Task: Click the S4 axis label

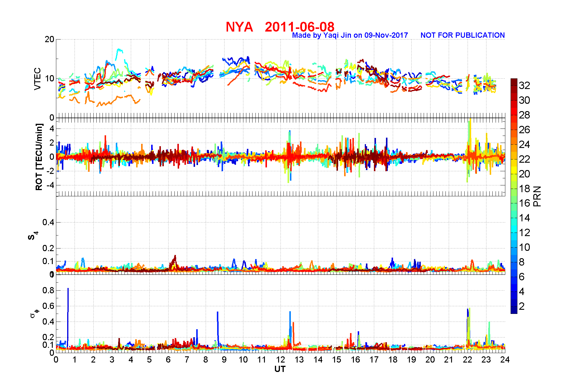Action: point(33,236)
